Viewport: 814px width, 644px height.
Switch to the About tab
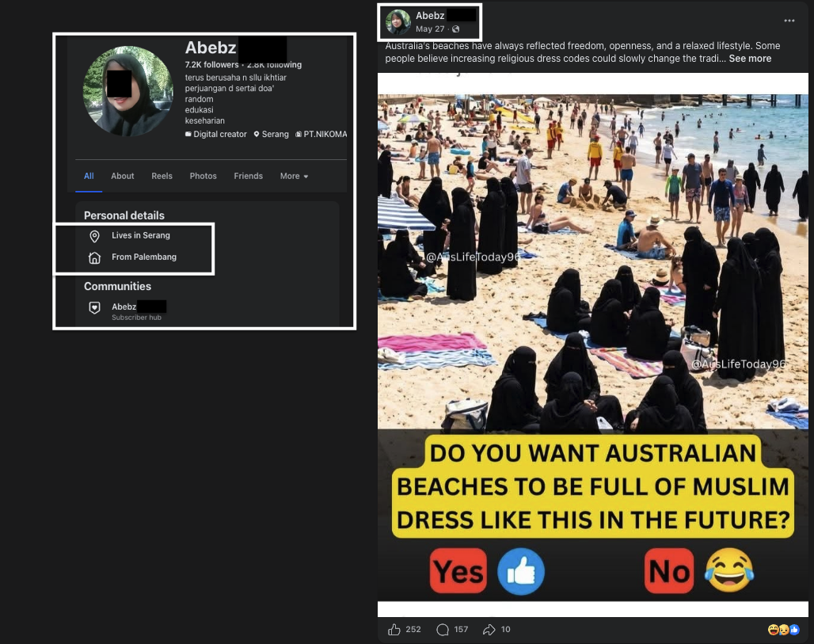[123, 176]
